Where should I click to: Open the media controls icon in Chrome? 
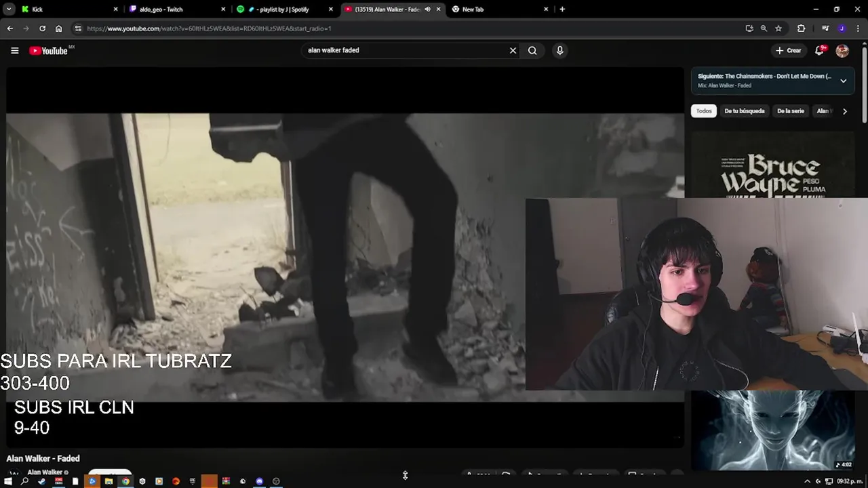tap(825, 28)
